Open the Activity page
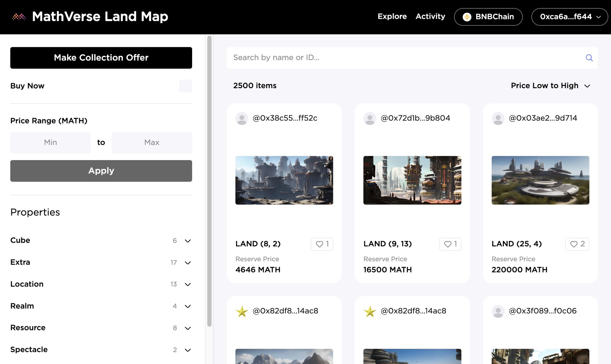The height and width of the screenshot is (364, 611). pyautogui.click(x=430, y=16)
